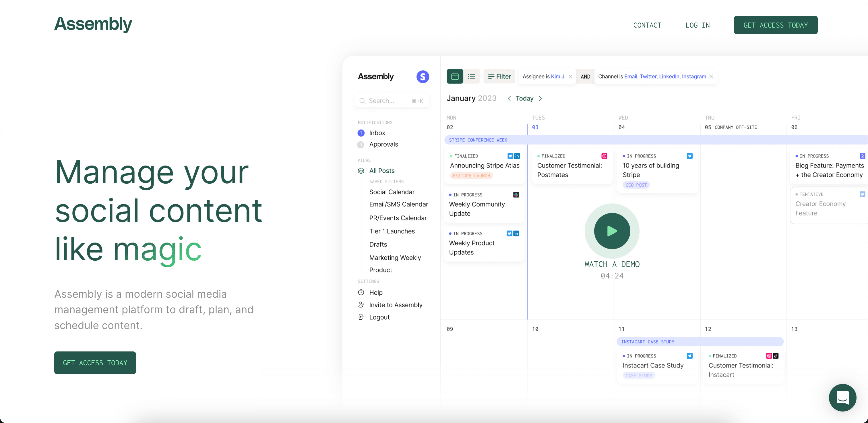
Task: Remove the Channel filter chip
Action: (x=711, y=76)
